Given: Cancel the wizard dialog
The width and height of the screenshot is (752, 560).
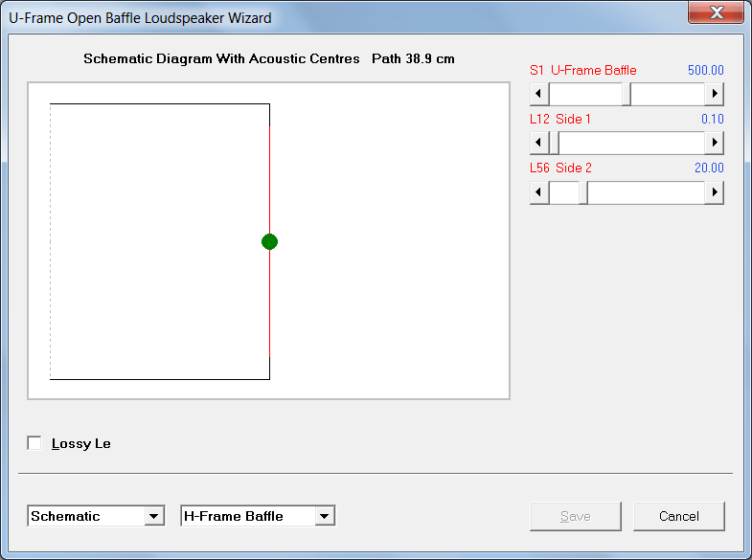Looking at the screenshot, I should click(678, 516).
